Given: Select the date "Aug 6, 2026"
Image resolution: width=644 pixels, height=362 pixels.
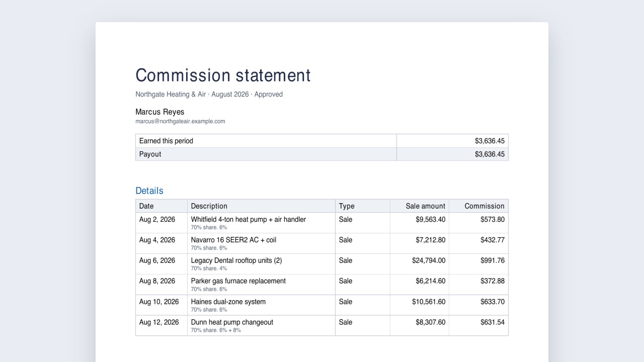Looking at the screenshot, I should pyautogui.click(x=157, y=261).
